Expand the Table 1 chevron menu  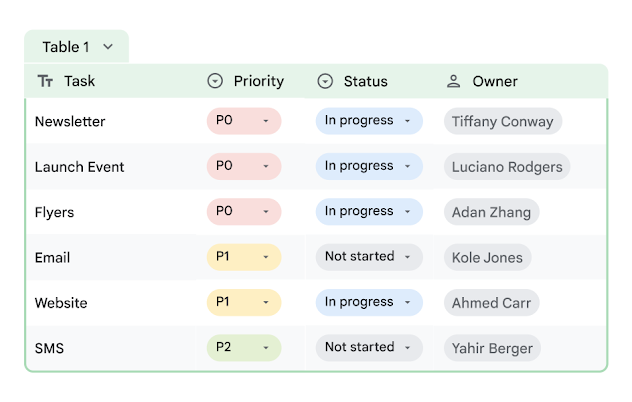click(108, 47)
